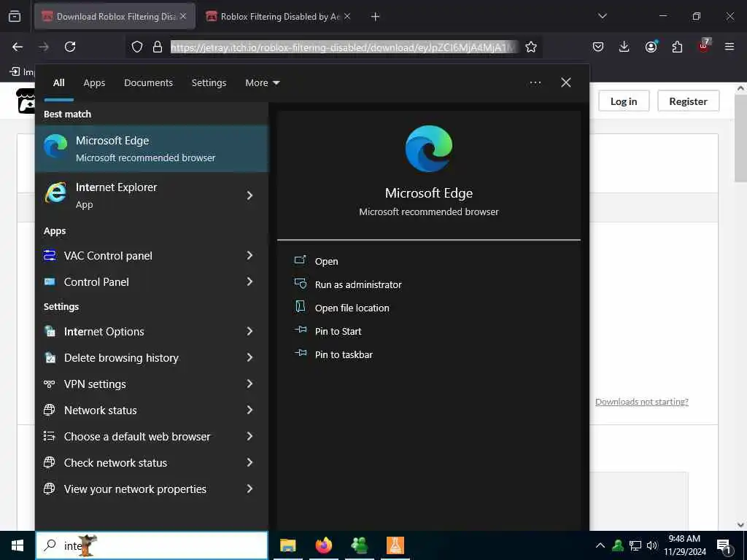Viewport: 747px width, 560px height.
Task: Bookmark this page with star icon
Action: click(x=531, y=47)
